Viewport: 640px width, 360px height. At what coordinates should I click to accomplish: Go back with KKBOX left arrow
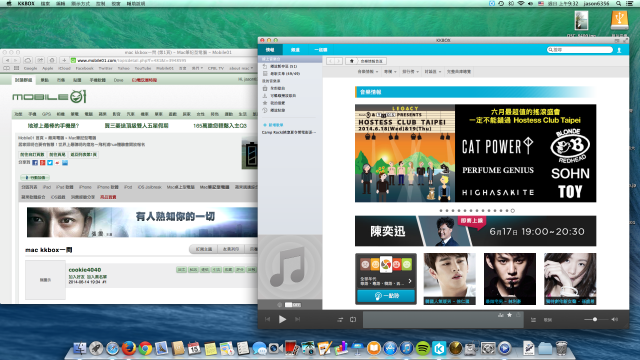tap(330, 61)
